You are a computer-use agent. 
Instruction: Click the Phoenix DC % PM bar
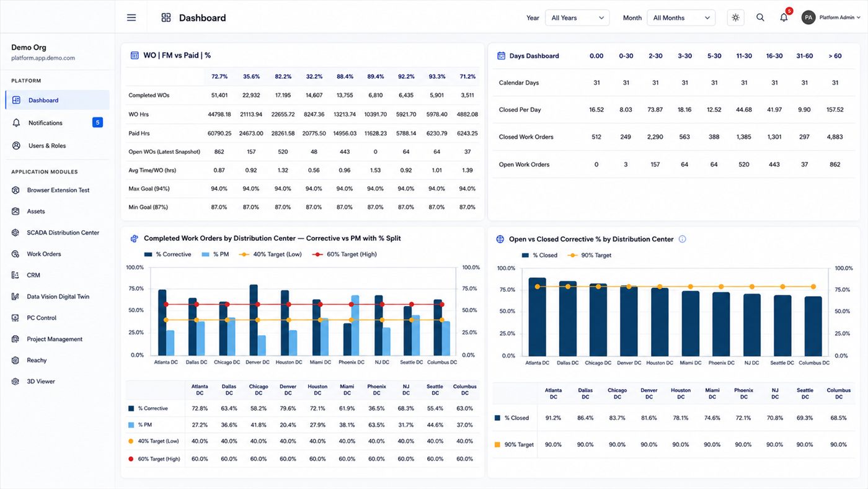tap(355, 325)
